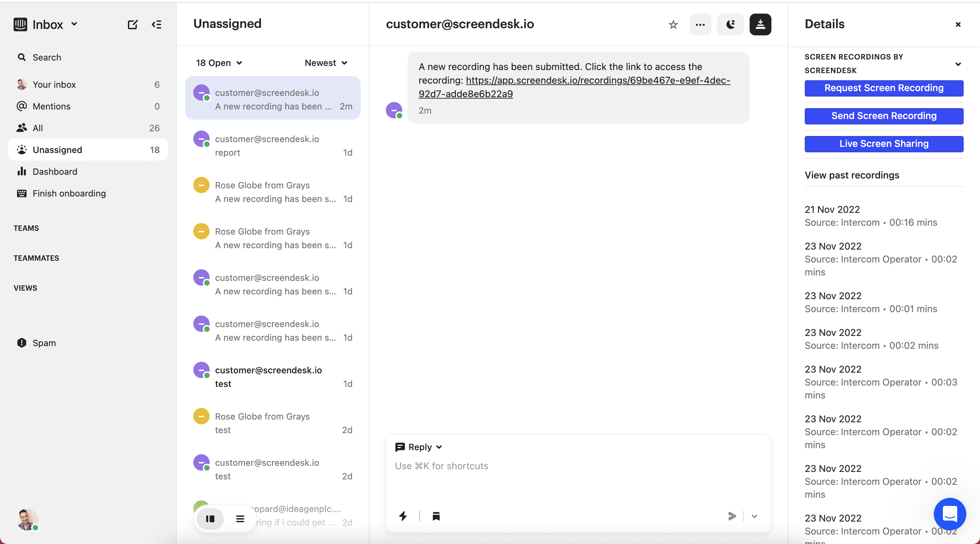
Task: Open the 18 Open status filter
Action: [x=219, y=63]
